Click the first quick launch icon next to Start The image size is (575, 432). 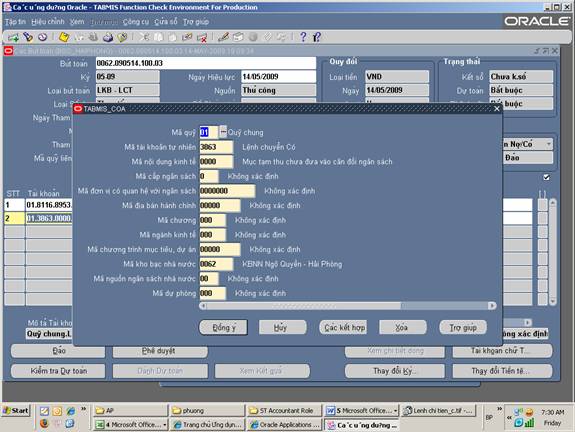tap(44, 411)
